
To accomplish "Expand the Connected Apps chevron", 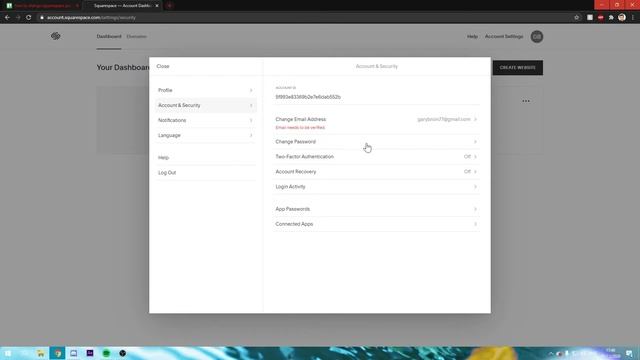I will (x=475, y=224).
